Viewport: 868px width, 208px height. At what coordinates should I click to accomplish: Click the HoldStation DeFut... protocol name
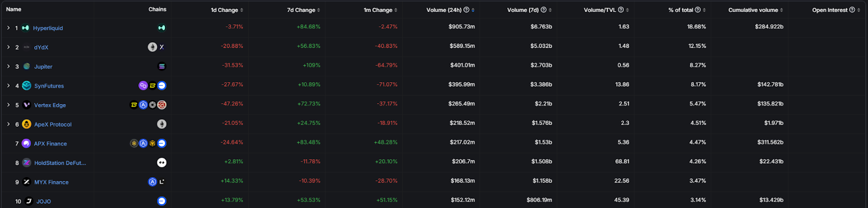(60, 163)
